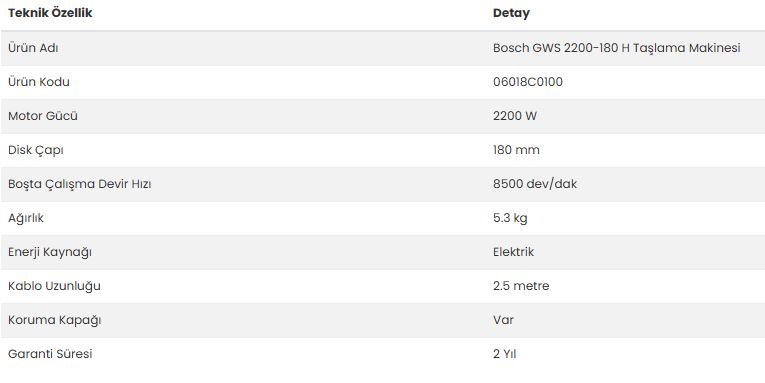The height and width of the screenshot is (383, 765).
Task: Select the 2200 W value
Action: tap(515, 116)
